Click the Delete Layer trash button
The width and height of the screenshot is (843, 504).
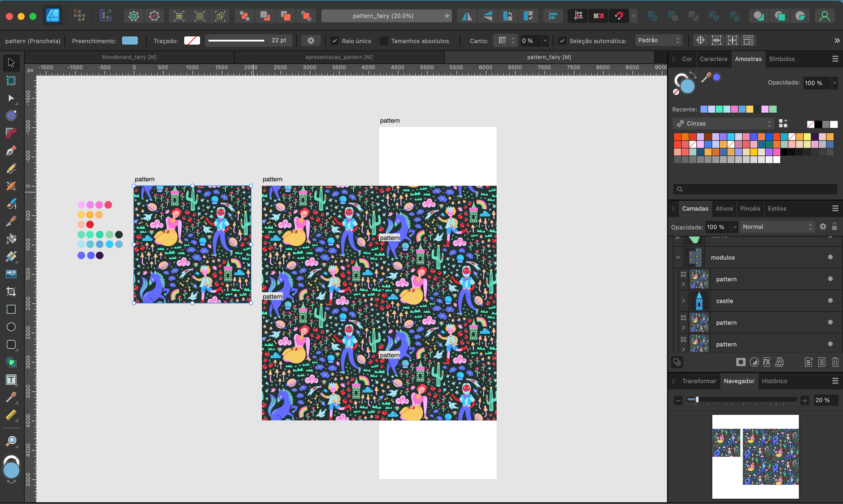click(x=835, y=362)
